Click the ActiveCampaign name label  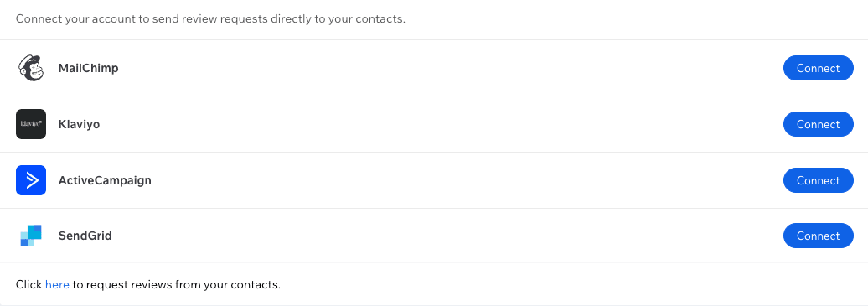point(106,180)
